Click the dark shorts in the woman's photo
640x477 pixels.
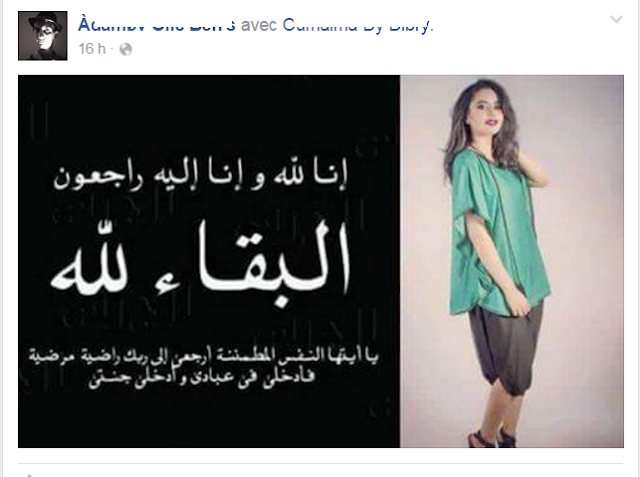coord(505,347)
